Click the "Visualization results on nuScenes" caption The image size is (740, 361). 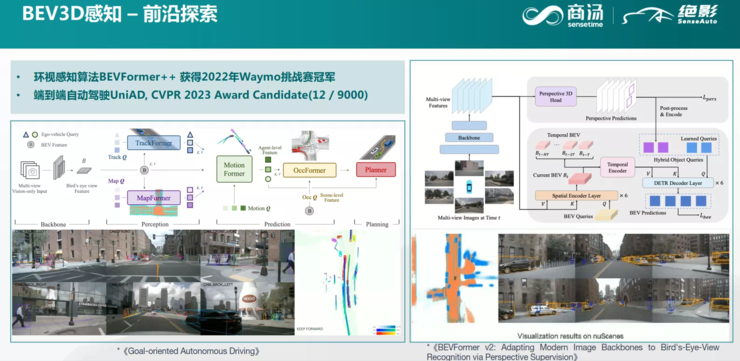[571, 336]
